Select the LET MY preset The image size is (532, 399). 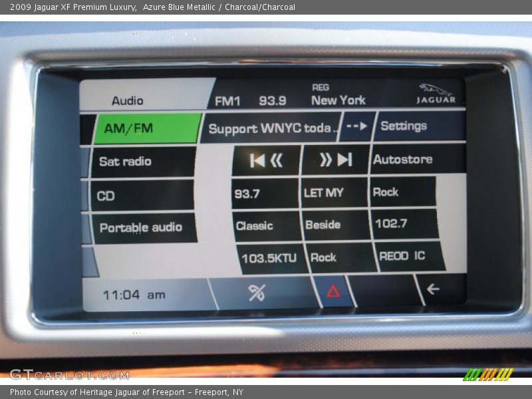point(334,193)
